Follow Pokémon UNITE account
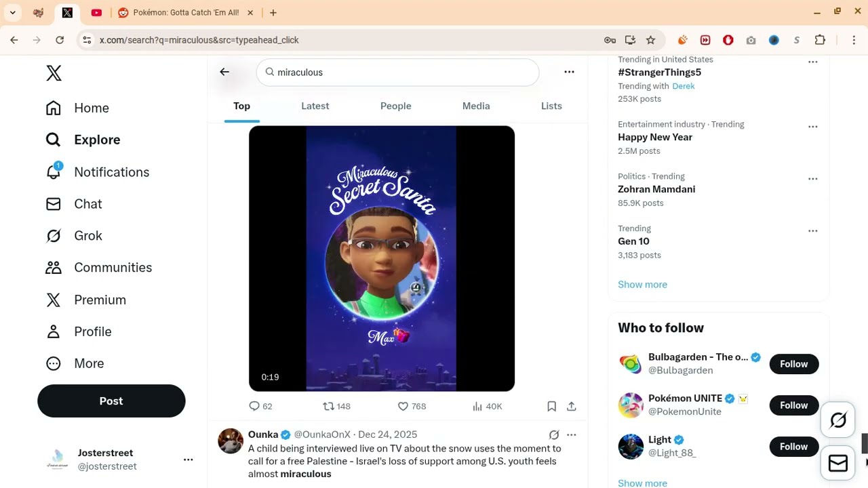Viewport: 868px width, 488px height. point(793,405)
